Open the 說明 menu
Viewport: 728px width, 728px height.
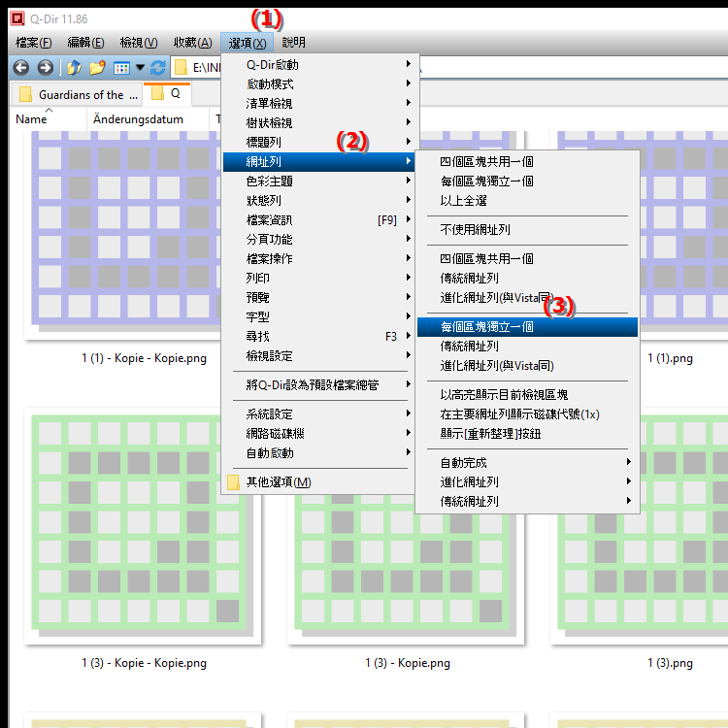coord(293,43)
